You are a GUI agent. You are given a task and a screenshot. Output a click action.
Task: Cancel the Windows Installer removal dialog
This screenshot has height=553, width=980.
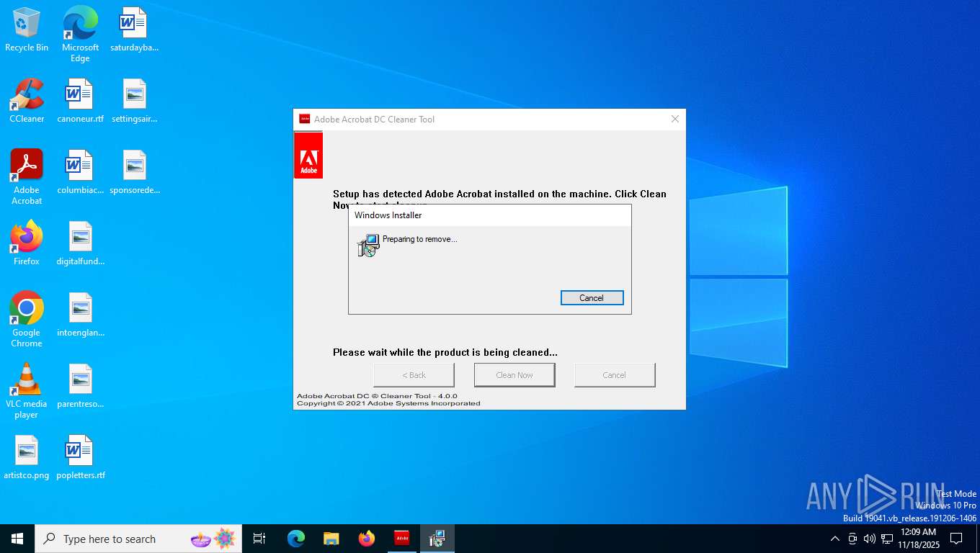(x=592, y=298)
